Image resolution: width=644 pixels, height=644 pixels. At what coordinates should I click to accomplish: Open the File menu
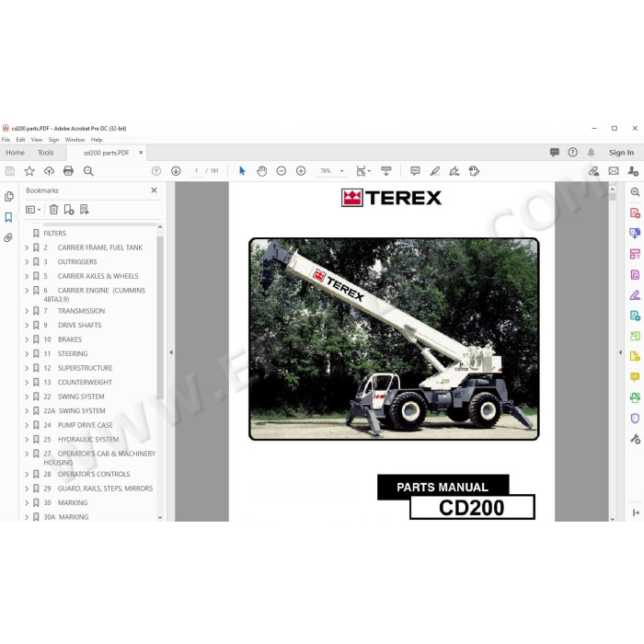click(6, 140)
